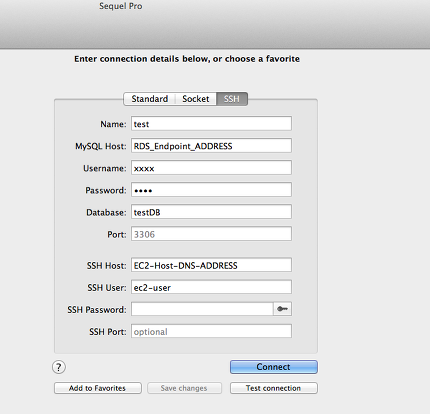The image size is (430, 414).
Task: Click the 'Enter connection details below' heading
Action: 187,59
